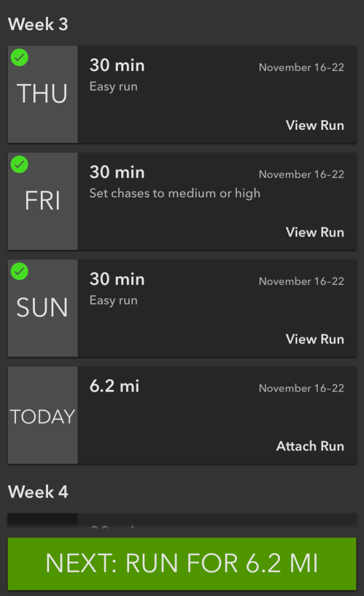The width and height of the screenshot is (364, 596).
Task: Tap the Week 3 section header
Action: (x=38, y=25)
